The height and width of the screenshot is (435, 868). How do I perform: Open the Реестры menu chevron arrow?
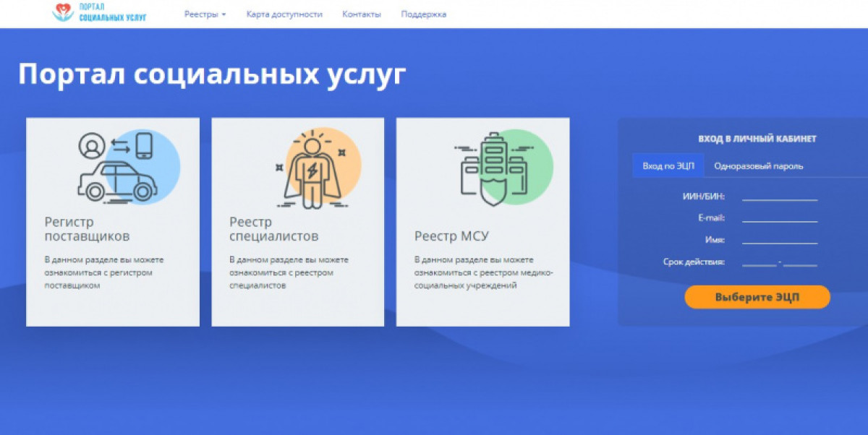click(x=225, y=14)
